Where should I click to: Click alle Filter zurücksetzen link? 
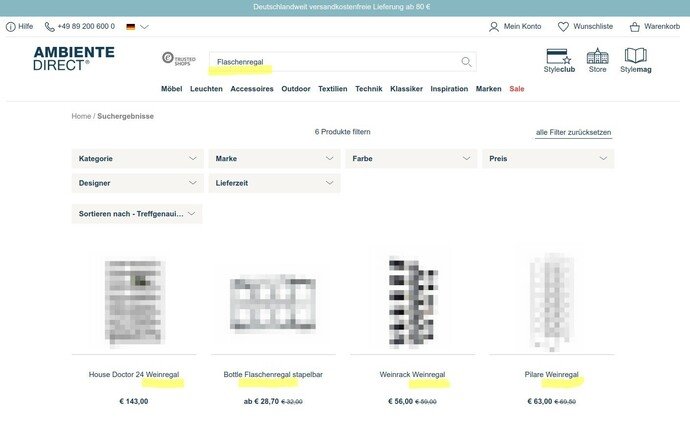(x=573, y=132)
